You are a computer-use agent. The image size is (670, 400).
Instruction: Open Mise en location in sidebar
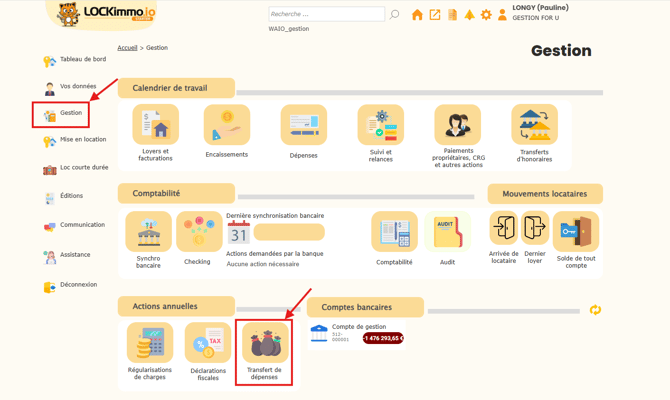click(x=82, y=140)
